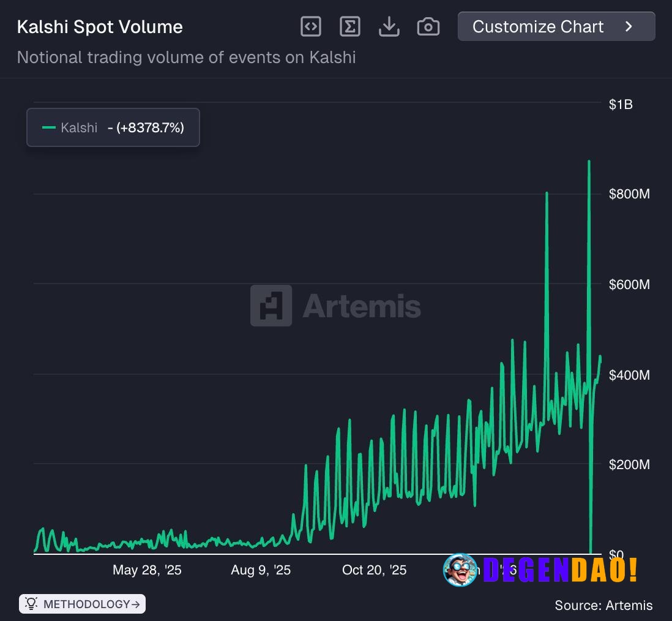The image size is (672, 621).
Task: Click the embed code icon
Action: click(x=311, y=26)
